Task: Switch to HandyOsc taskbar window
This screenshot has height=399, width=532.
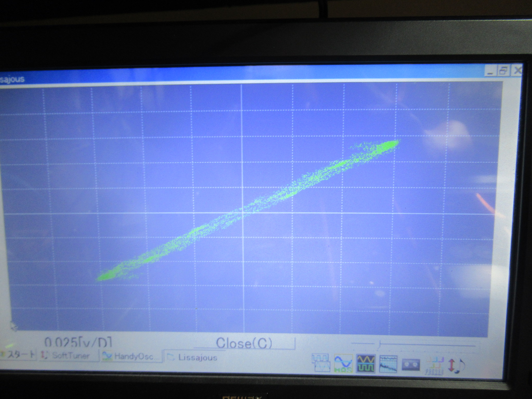Action: tap(131, 356)
